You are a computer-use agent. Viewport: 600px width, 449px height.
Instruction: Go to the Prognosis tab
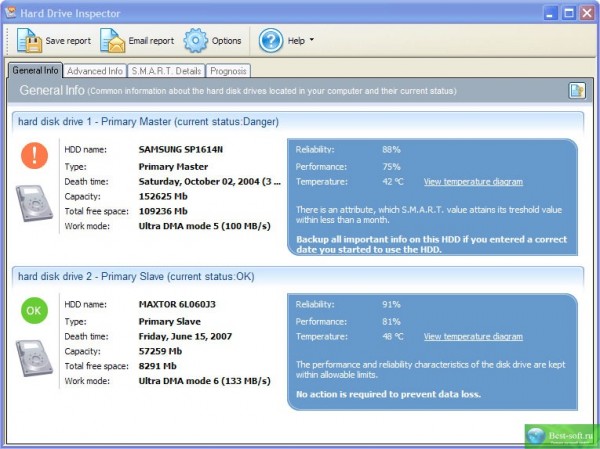coord(229,71)
